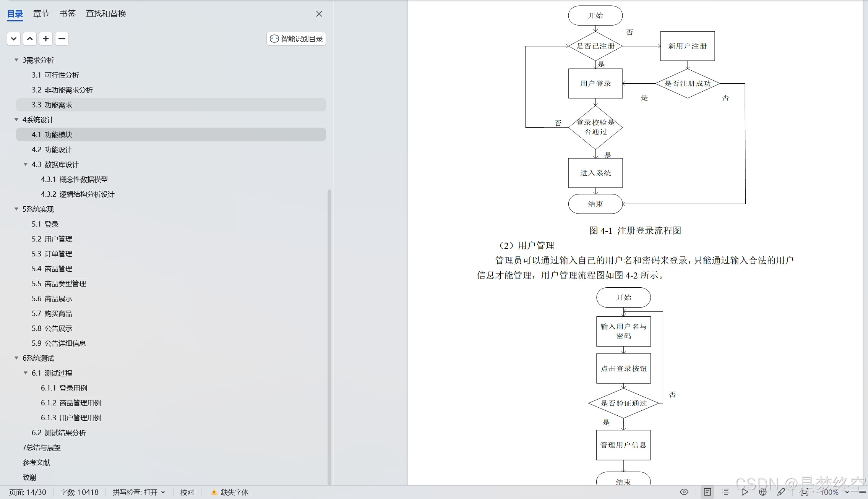The width and height of the screenshot is (868, 499).
Task: Expand all outline levels down-chevron button
Action: click(x=14, y=39)
